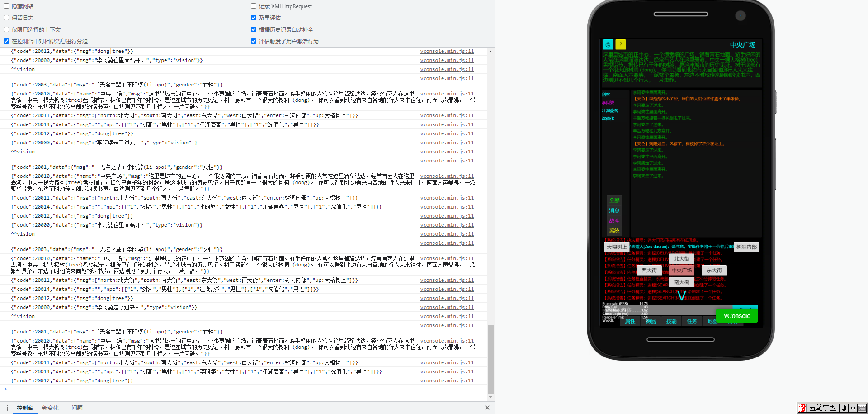Open the green vConsole button
Image resolution: width=868 pixels, height=414 pixels.
pyautogui.click(x=737, y=316)
